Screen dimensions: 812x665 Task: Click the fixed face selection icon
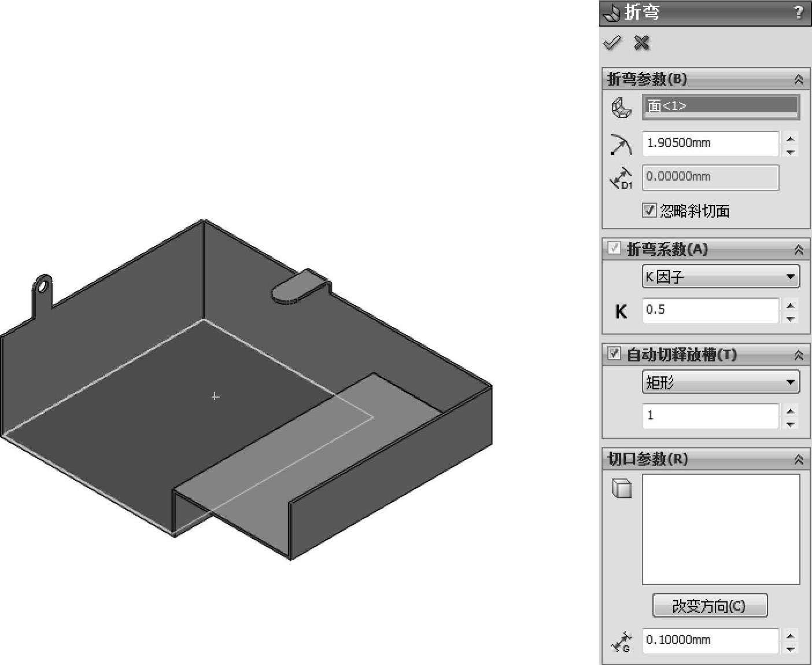coord(622,108)
